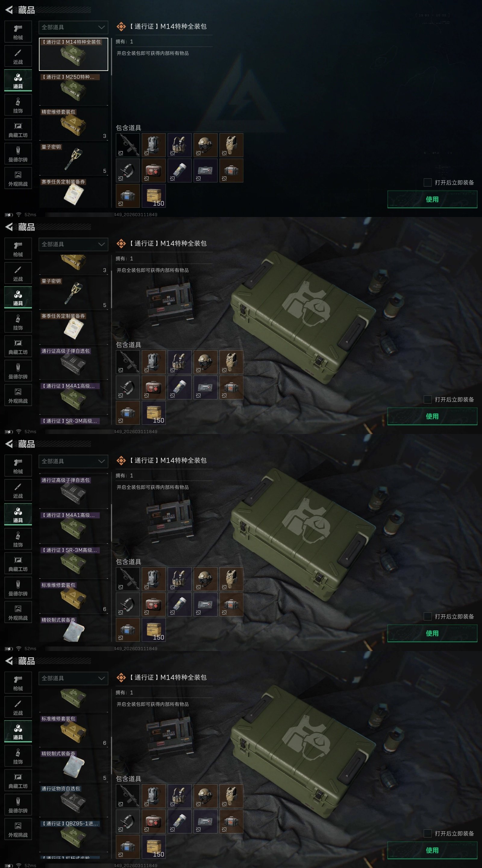The height and width of the screenshot is (868, 482).
Task: Expand the 全部道具 filter dropdown
Action: tap(74, 27)
